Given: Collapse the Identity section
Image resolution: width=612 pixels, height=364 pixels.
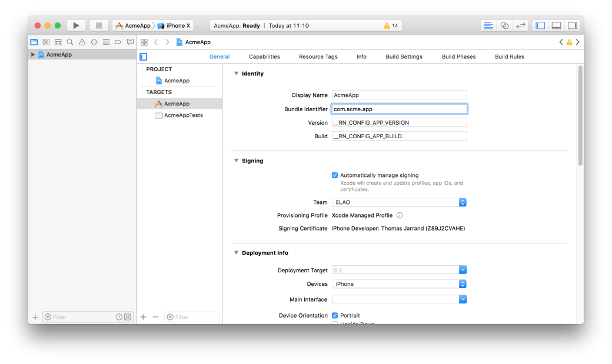Looking at the screenshot, I should pos(237,74).
